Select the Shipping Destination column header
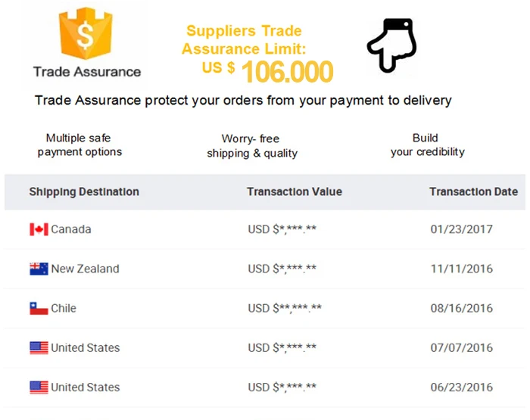The width and height of the screenshot is (530, 420). click(84, 191)
